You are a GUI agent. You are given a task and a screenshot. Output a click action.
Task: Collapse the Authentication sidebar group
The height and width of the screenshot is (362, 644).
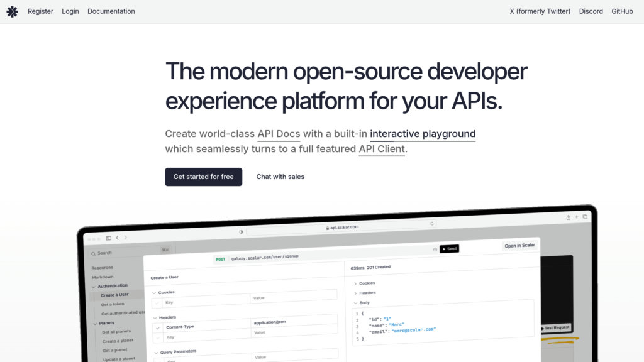[94, 286]
